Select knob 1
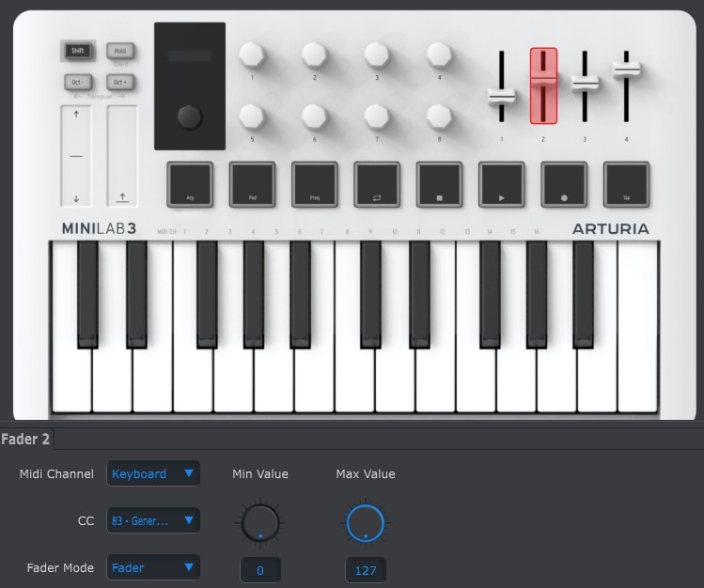Viewport: 704px width, 588px height. click(x=252, y=54)
